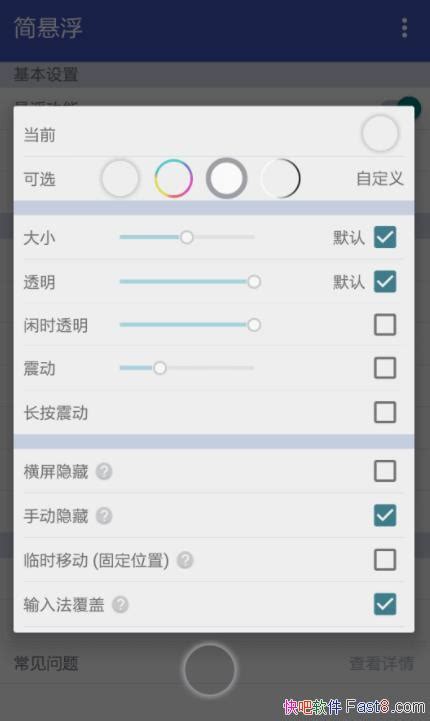Check the 长按震动 option
430x721 pixels.
385,412
